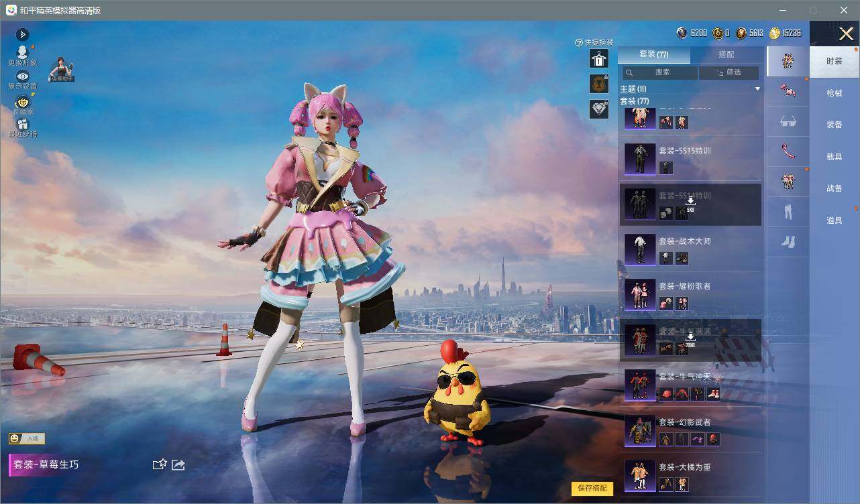Select the 套装-大橘为重 outfit row
Screen dimensions: 860x504
[x=690, y=475]
